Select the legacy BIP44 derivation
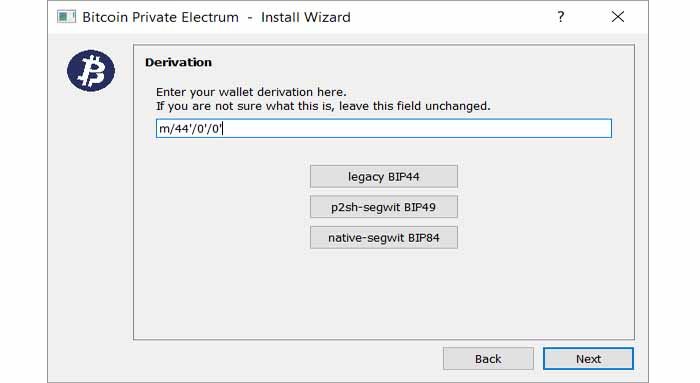700x383 pixels. click(384, 176)
